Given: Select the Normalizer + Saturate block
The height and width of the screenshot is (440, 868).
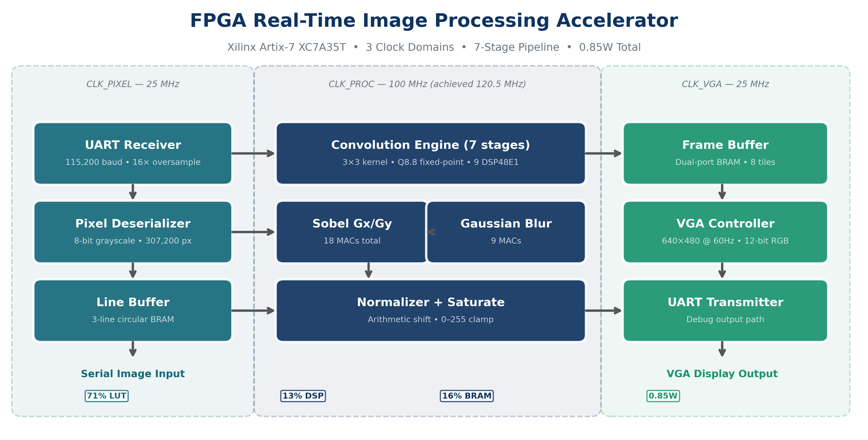Looking at the screenshot, I should point(431,311).
